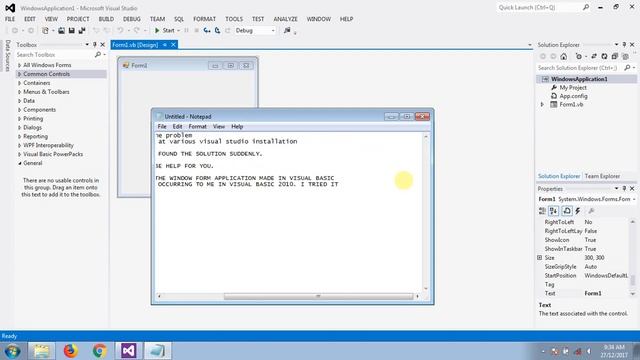Expand the Dialogs toolbox group
This screenshot has height=360, width=640.
click(x=19, y=127)
